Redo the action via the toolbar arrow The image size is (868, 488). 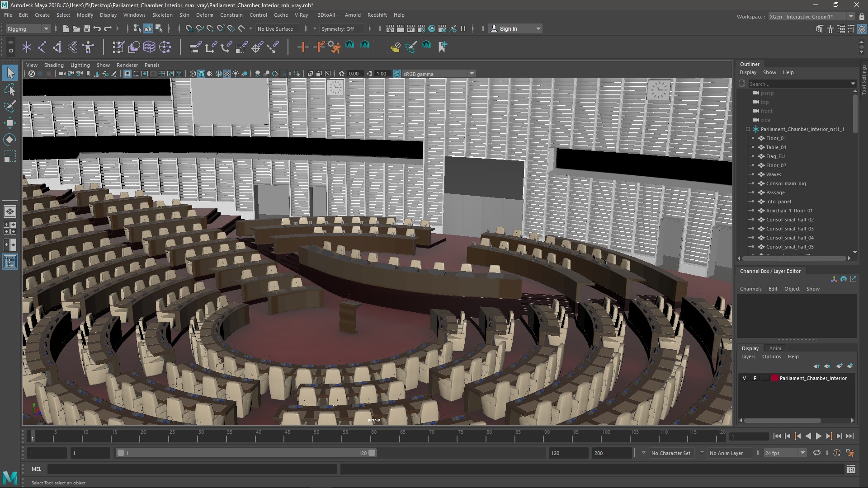108,28
